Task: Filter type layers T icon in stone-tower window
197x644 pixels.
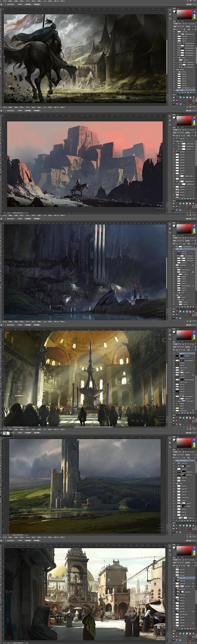Action: tap(188, 452)
